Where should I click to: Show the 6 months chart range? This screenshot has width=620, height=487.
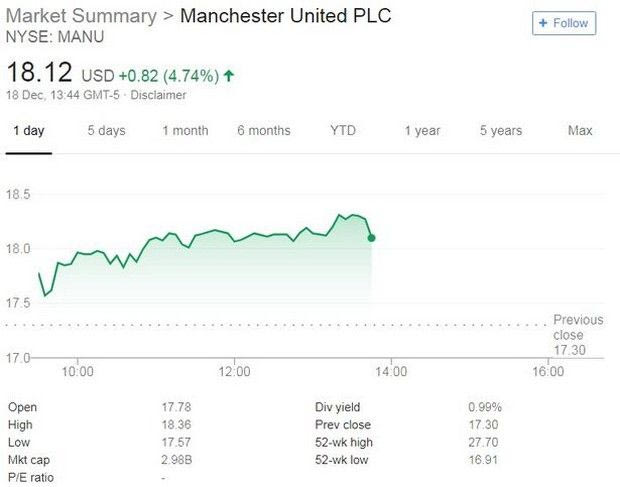point(264,131)
